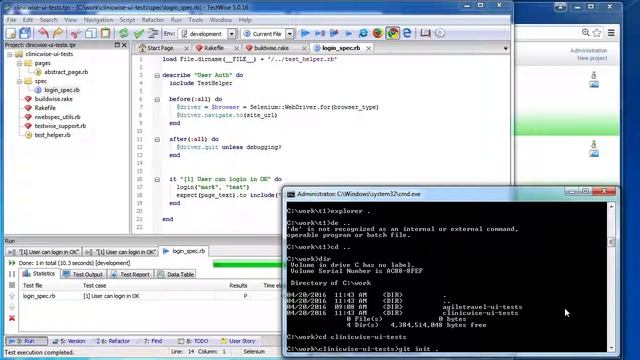Click the User Story bottom button
This screenshot has width=640, height=360.
coord(238,341)
